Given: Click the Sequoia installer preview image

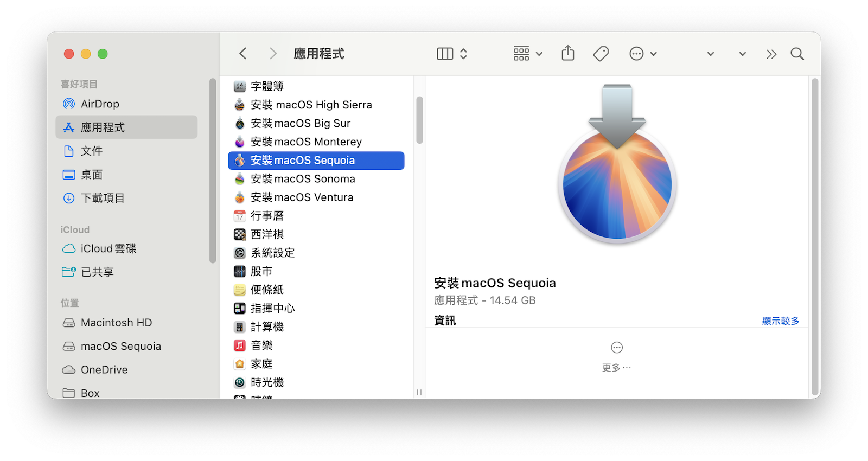Looking at the screenshot, I should [617, 164].
